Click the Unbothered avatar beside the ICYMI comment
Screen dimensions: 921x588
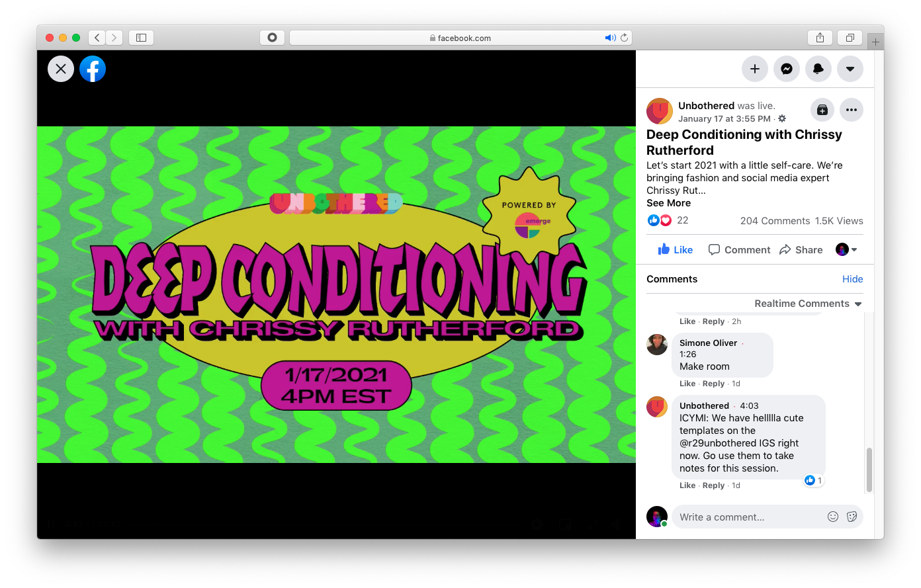(657, 407)
